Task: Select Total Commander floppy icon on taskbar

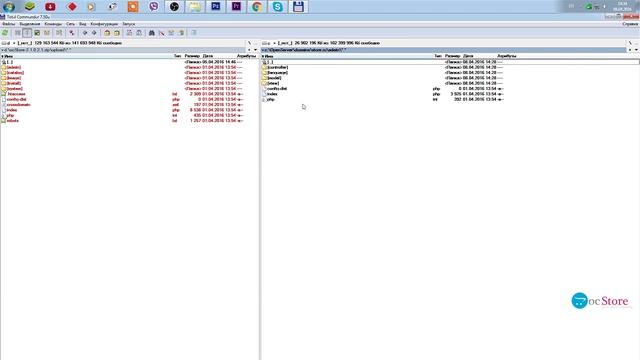Action: (x=298, y=7)
